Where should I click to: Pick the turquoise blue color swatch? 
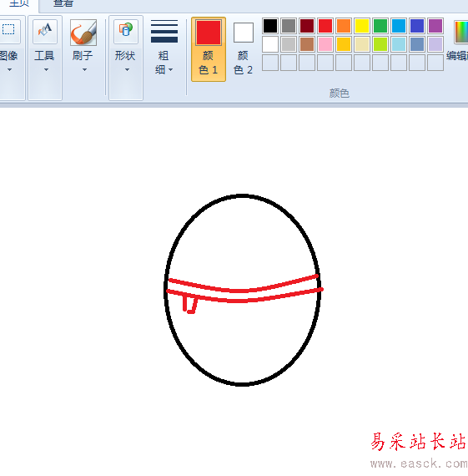click(x=399, y=26)
